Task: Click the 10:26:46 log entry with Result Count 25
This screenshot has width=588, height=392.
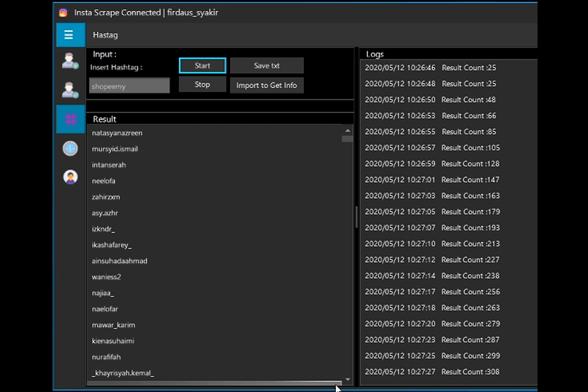Action: pos(431,68)
